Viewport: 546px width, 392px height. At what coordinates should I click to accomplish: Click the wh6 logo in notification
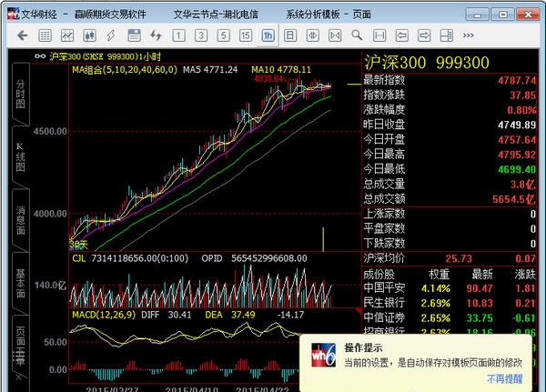click(x=323, y=355)
